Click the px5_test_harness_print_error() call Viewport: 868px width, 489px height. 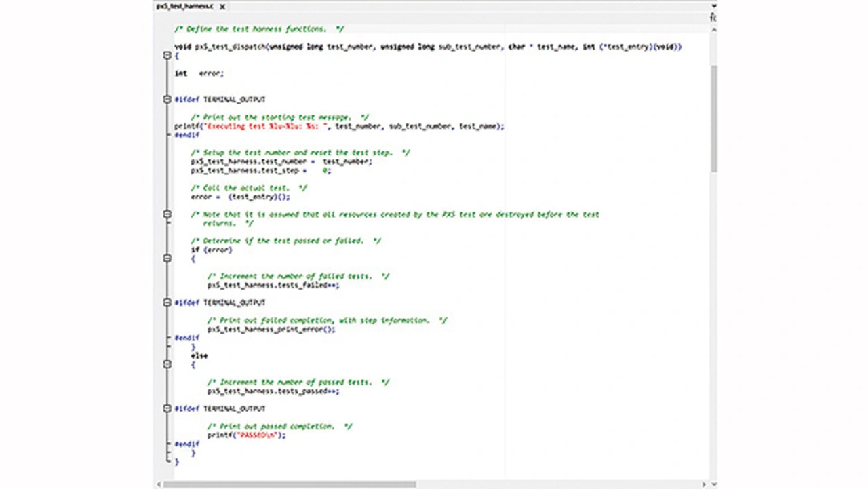pos(271,330)
